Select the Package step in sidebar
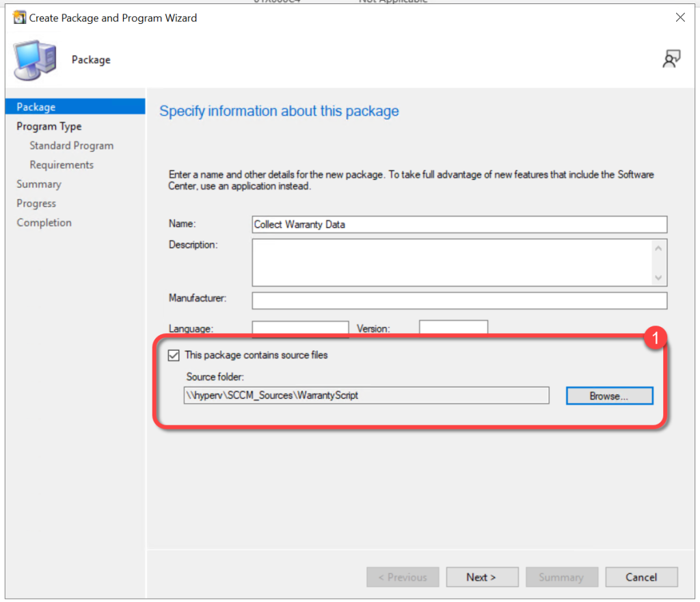Viewport: 700px width, 602px height. [36, 107]
